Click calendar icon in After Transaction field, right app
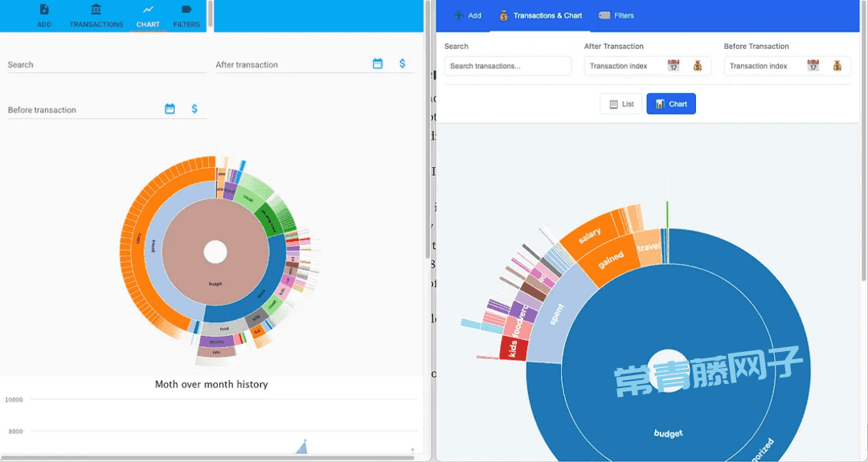868x462 pixels. (x=674, y=66)
